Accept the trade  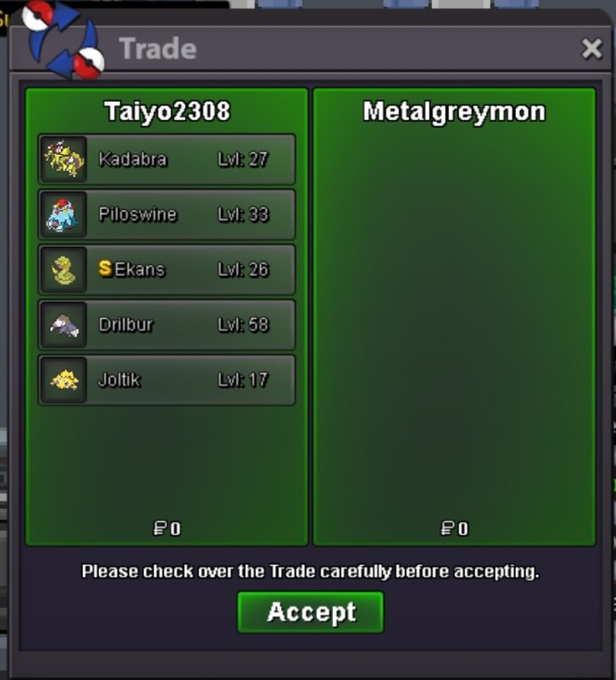tap(310, 612)
